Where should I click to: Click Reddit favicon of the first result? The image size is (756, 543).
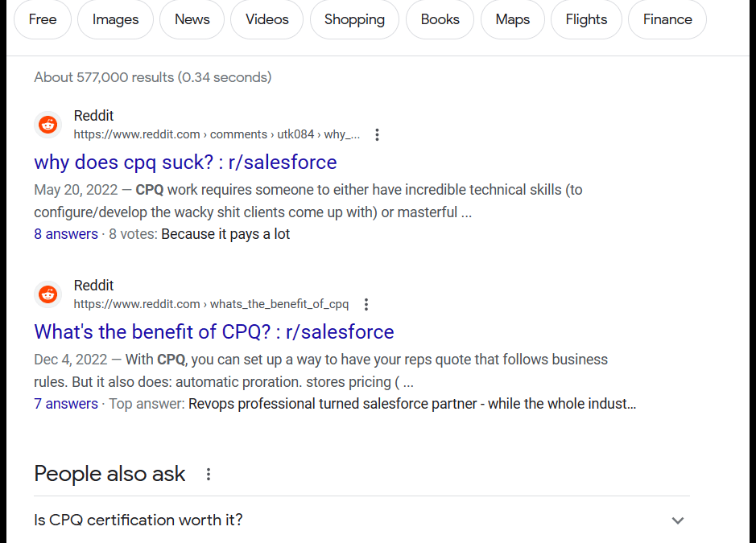[x=48, y=125]
